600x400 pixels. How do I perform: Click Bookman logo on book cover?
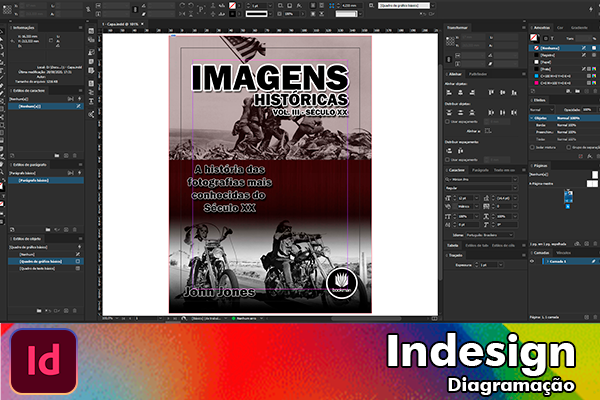(342, 283)
